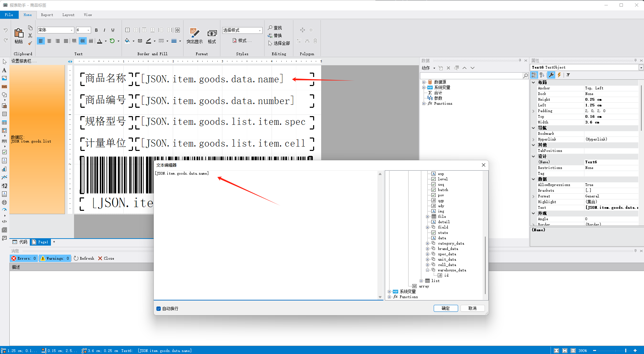Click the Cut scissors icon

[x=30, y=35]
